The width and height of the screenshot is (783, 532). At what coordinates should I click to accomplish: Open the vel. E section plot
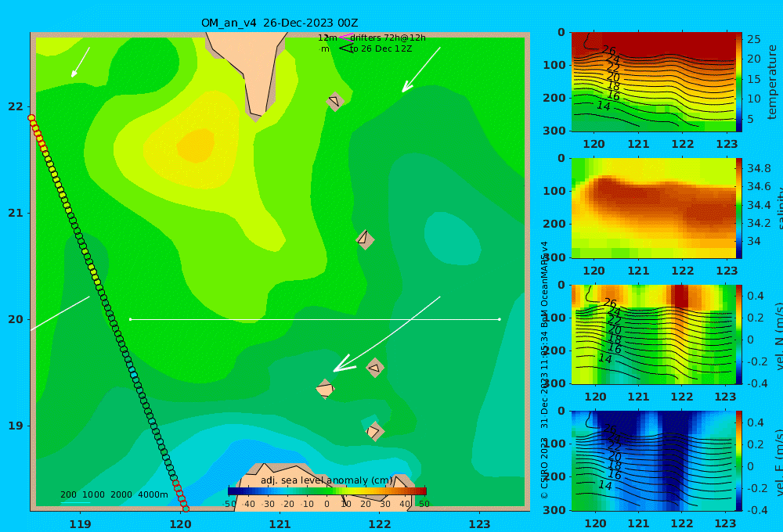(653, 461)
